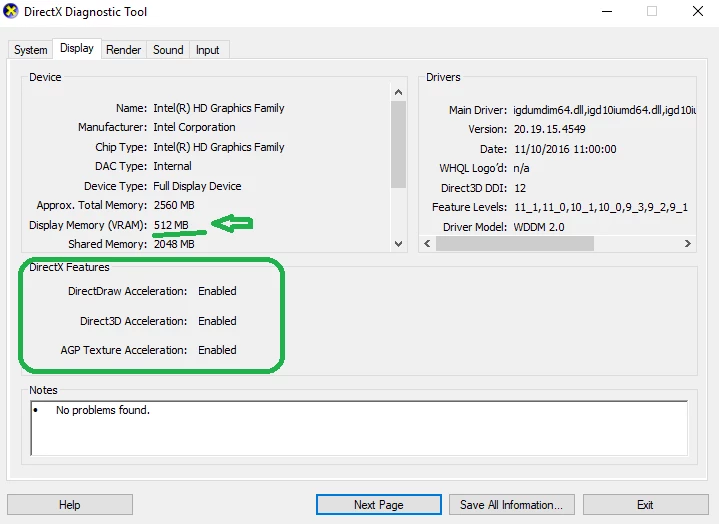Click the '2560 MB' total memory value
This screenshot has height=524, width=719.
point(174,205)
